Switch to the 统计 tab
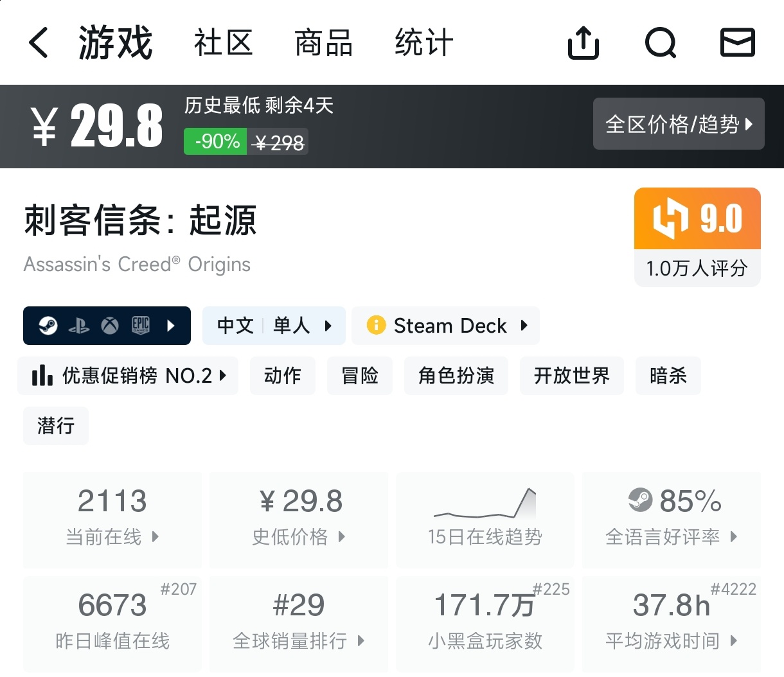The width and height of the screenshot is (784, 677). pos(423,43)
